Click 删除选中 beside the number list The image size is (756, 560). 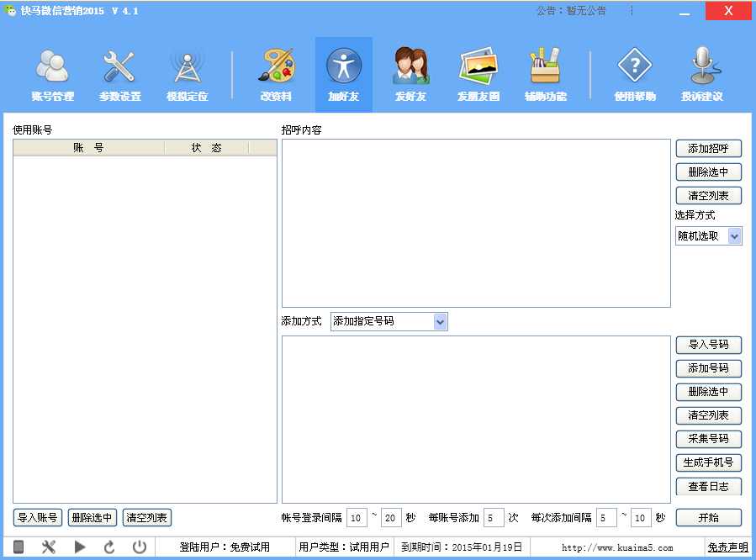pos(708,392)
